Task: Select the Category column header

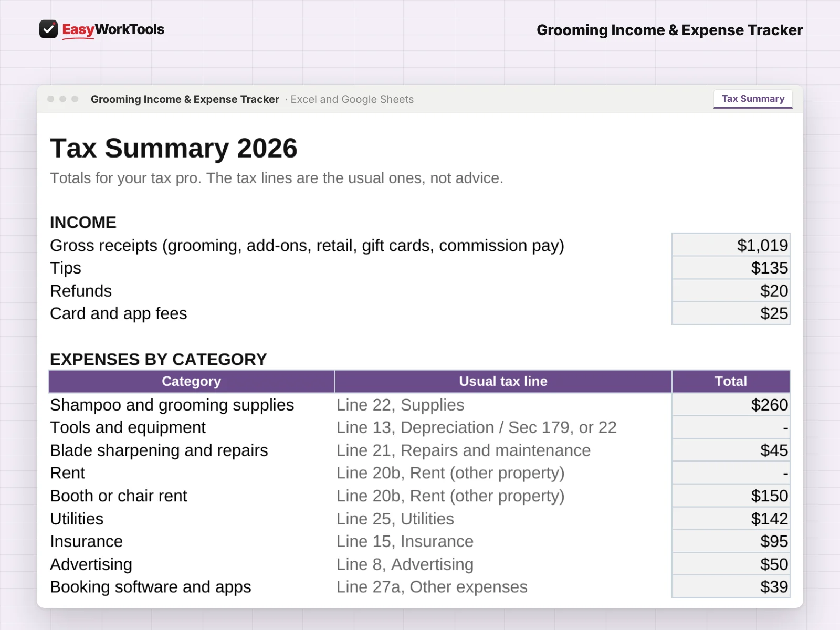Action: point(192,382)
